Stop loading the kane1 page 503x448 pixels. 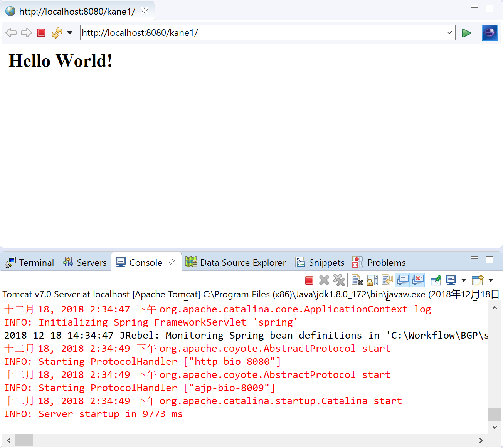(41, 33)
